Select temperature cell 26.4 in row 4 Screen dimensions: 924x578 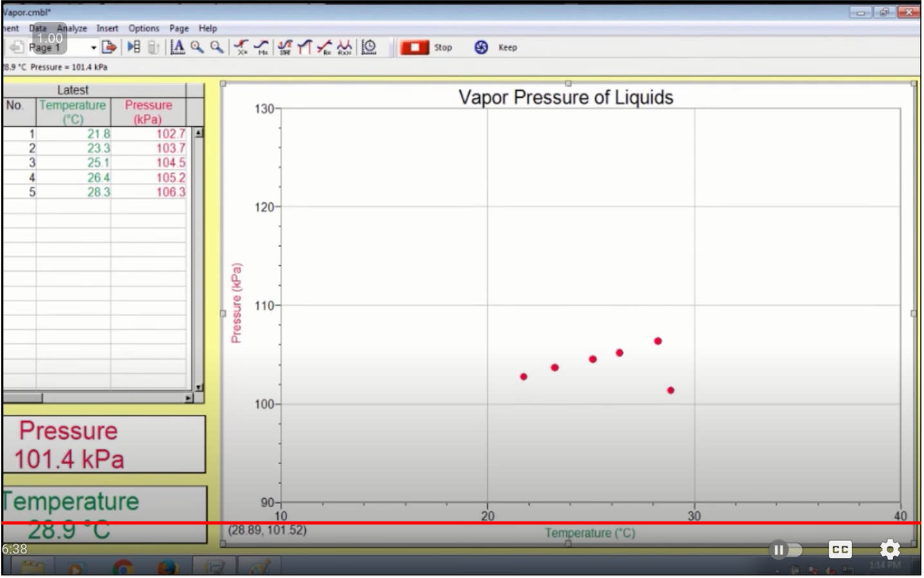(x=73, y=178)
